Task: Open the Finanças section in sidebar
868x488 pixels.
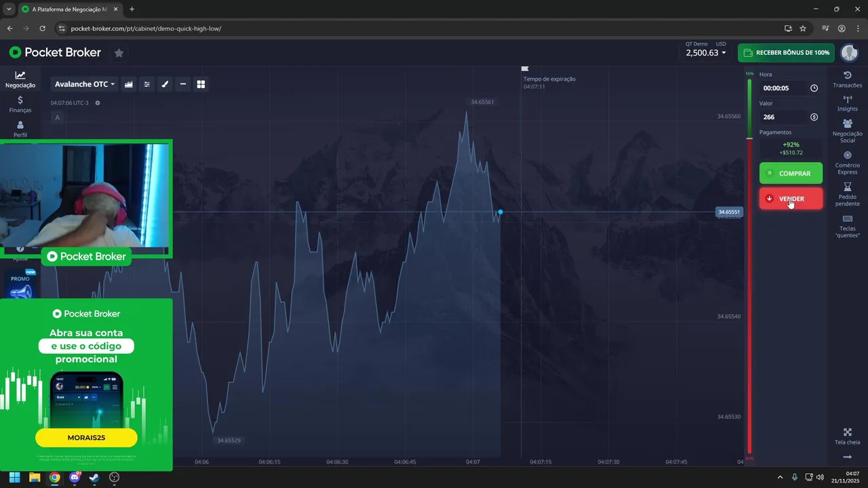Action: coord(20,104)
